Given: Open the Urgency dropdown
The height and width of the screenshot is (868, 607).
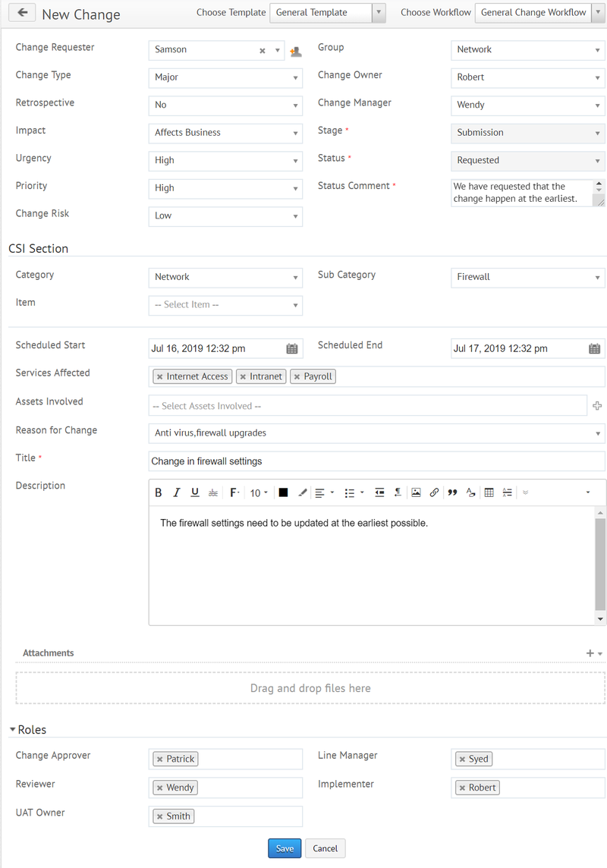Looking at the screenshot, I should click(x=225, y=161).
